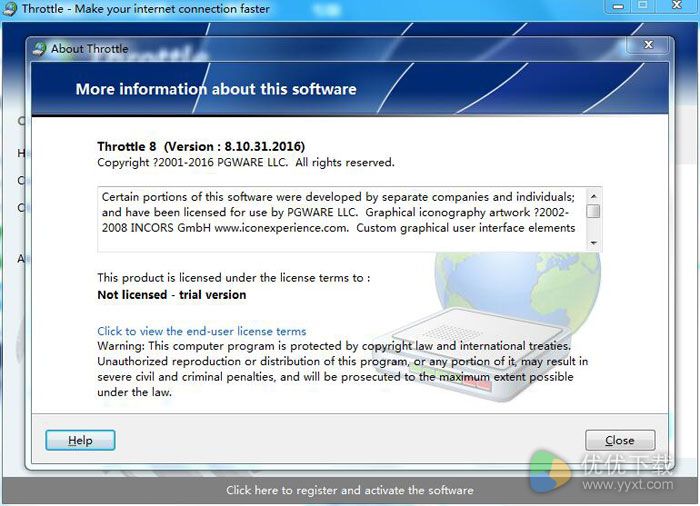Click the Close button in About dialog
The height and width of the screenshot is (506, 700).
click(x=620, y=440)
